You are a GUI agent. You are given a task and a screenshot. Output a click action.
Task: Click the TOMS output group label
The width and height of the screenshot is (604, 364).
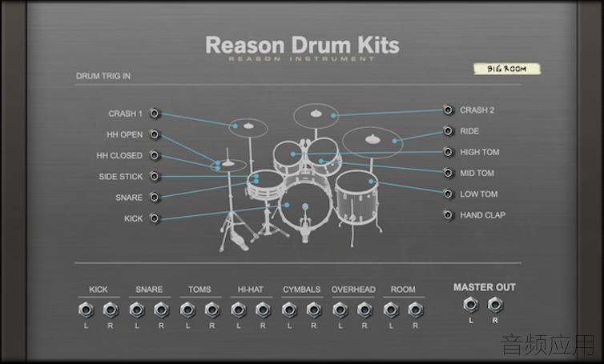tap(199, 290)
